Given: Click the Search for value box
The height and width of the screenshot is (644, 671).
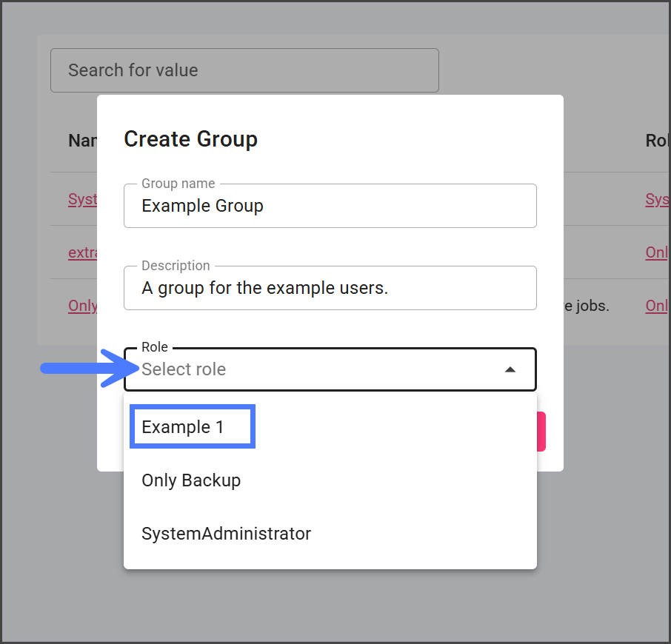Looking at the screenshot, I should [x=244, y=70].
